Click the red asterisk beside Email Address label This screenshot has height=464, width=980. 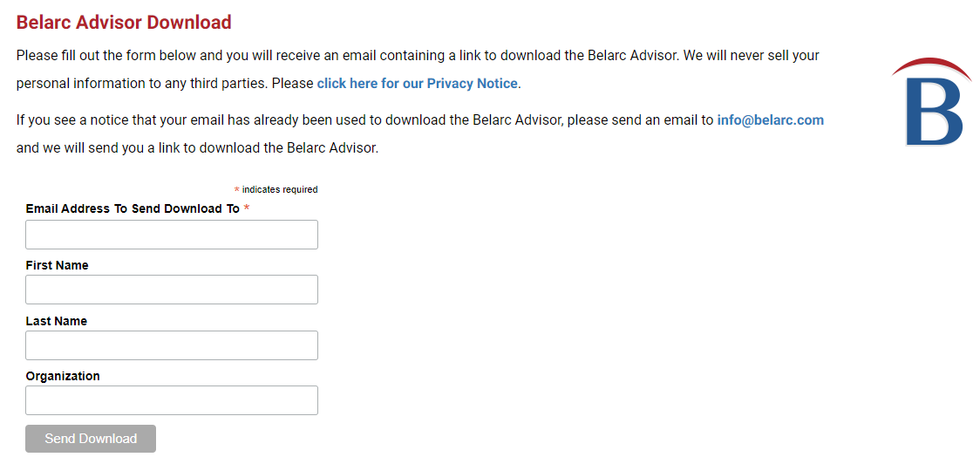pyautogui.click(x=247, y=208)
